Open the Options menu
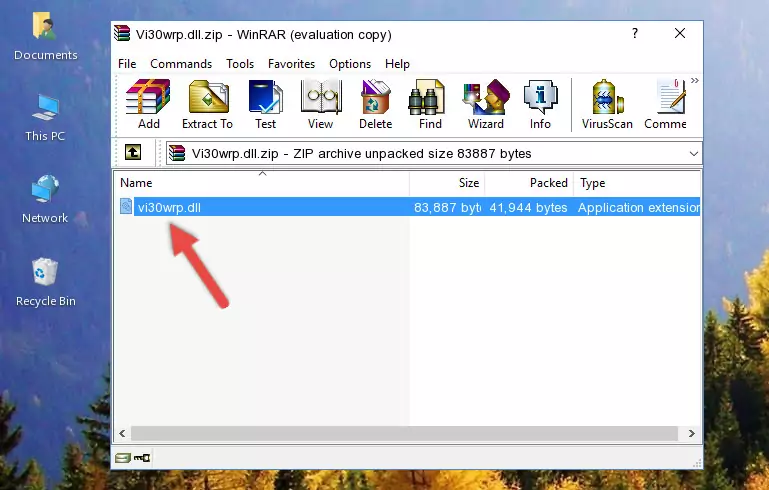769x490 pixels. 350,64
